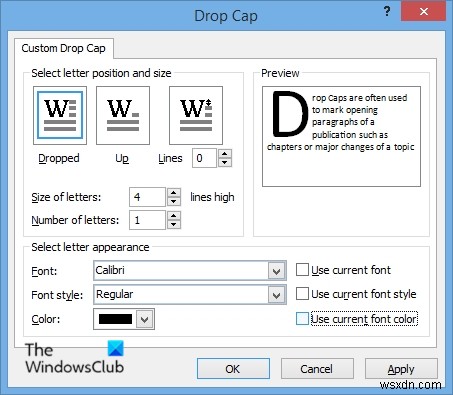Decrease Number of letters value
This screenshot has width=453, height=395.
[174, 224]
